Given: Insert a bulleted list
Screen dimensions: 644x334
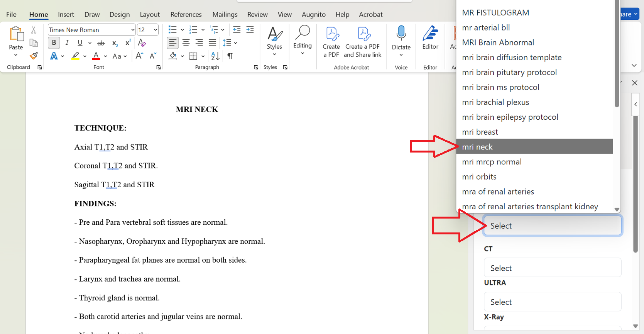Looking at the screenshot, I should (x=172, y=30).
